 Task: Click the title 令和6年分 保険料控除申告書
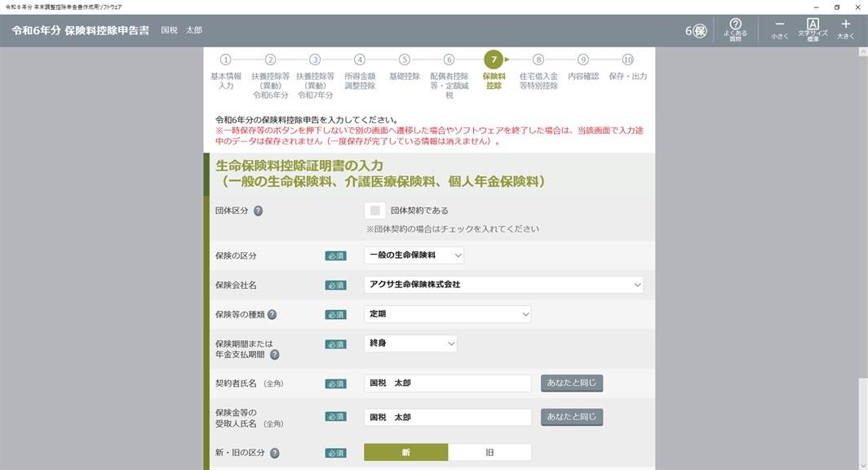pyautogui.click(x=80, y=30)
